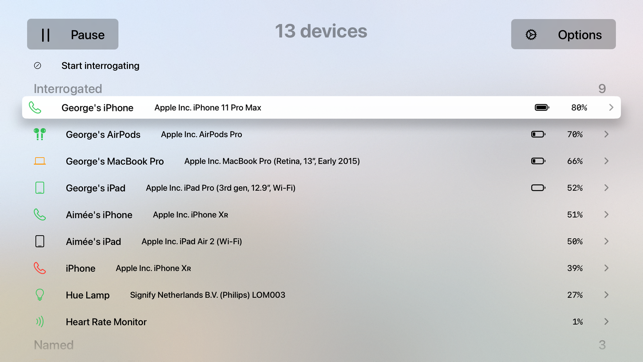
Task: Expand George's iPhone details chevron
Action: click(x=611, y=107)
